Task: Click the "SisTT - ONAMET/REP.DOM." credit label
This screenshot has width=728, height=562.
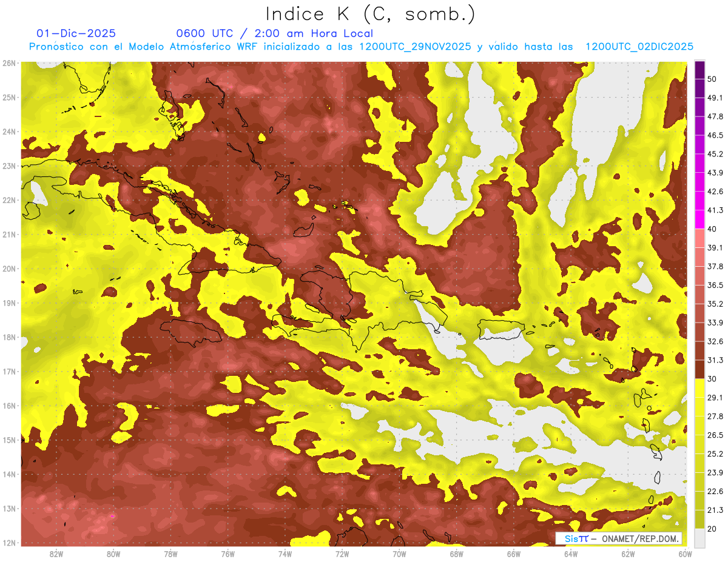Action: point(619,538)
